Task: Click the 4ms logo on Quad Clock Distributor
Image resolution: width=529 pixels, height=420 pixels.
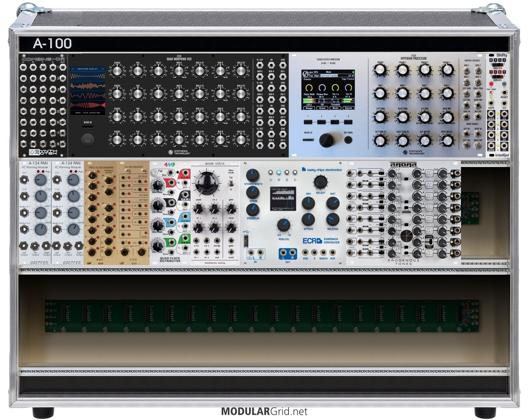Action: (170, 165)
